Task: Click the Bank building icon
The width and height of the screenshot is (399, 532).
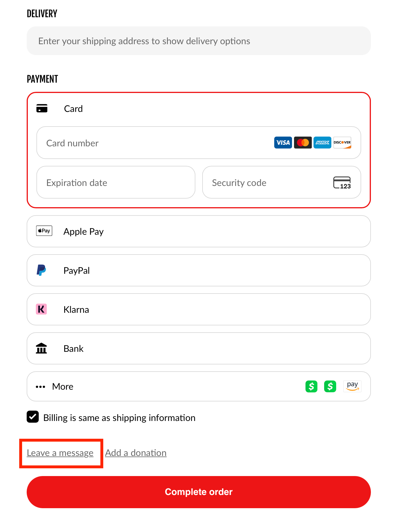Action: [41, 348]
